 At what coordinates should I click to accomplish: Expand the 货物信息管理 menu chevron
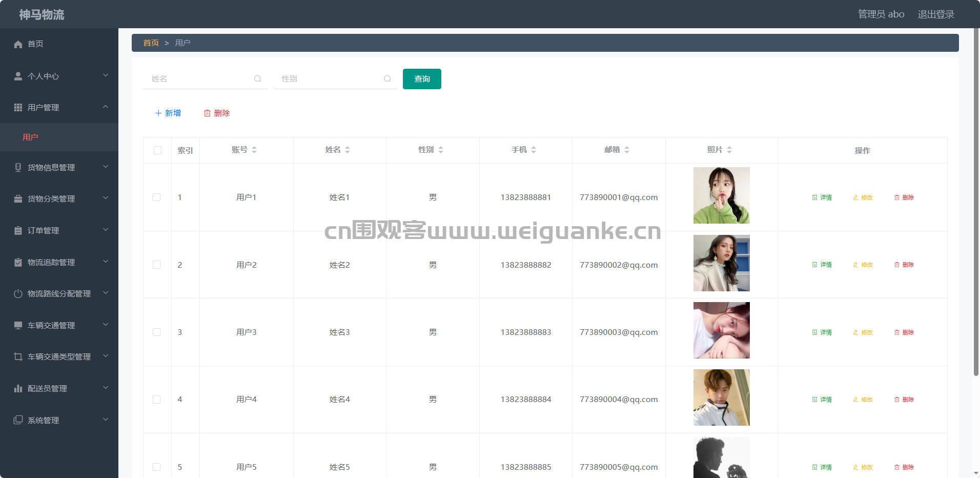(106, 167)
